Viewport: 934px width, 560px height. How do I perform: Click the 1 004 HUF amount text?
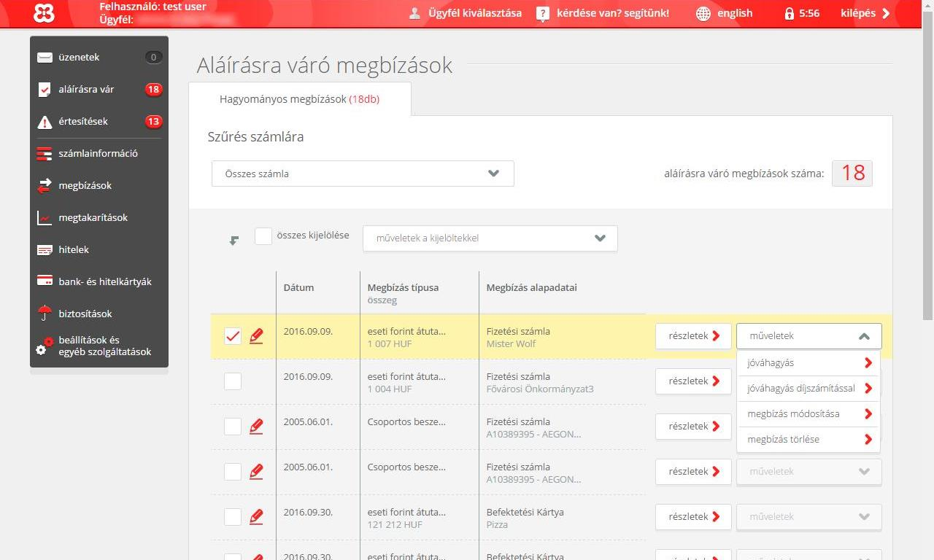(x=390, y=389)
